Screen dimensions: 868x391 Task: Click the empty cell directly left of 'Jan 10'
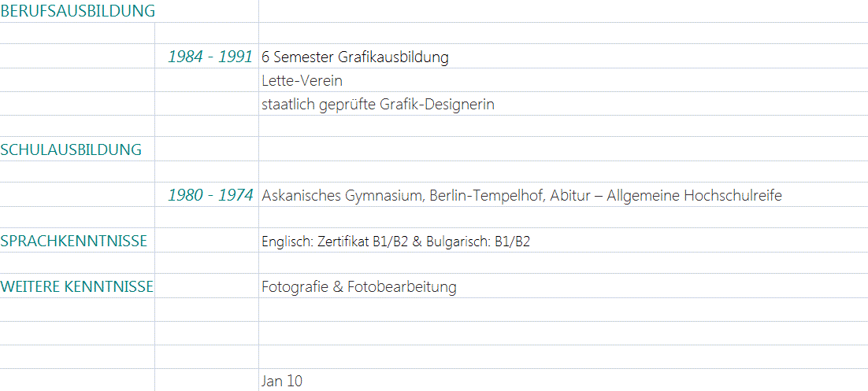tap(206, 381)
